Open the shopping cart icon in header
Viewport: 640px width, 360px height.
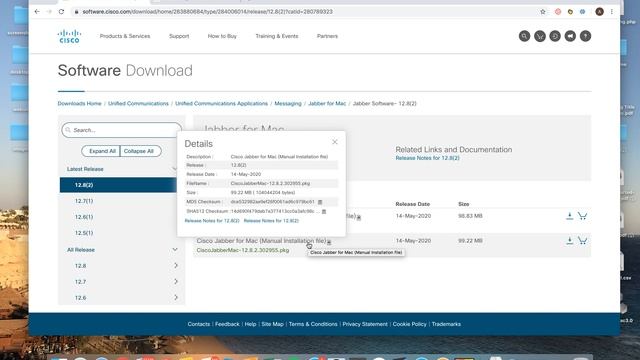(x=540, y=36)
